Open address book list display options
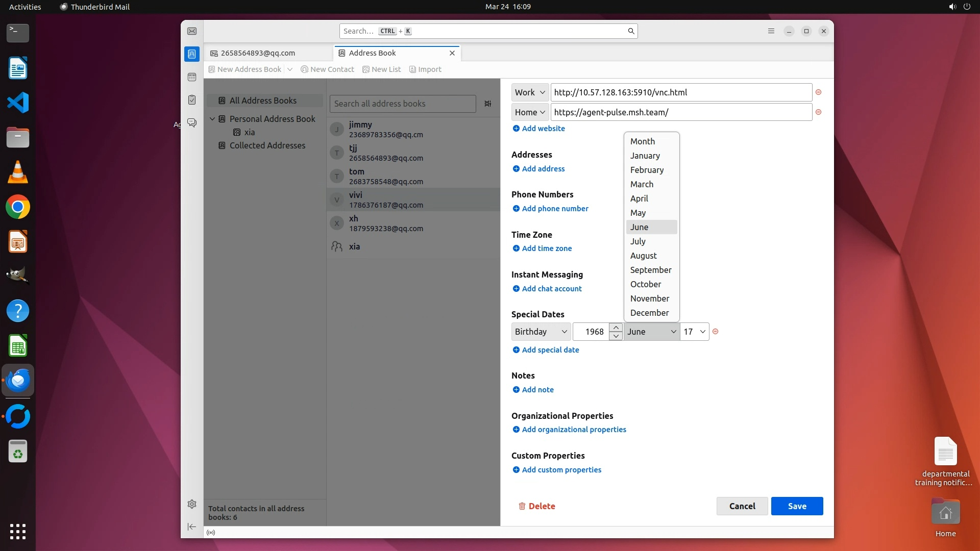Image resolution: width=980 pixels, height=551 pixels. (488, 104)
